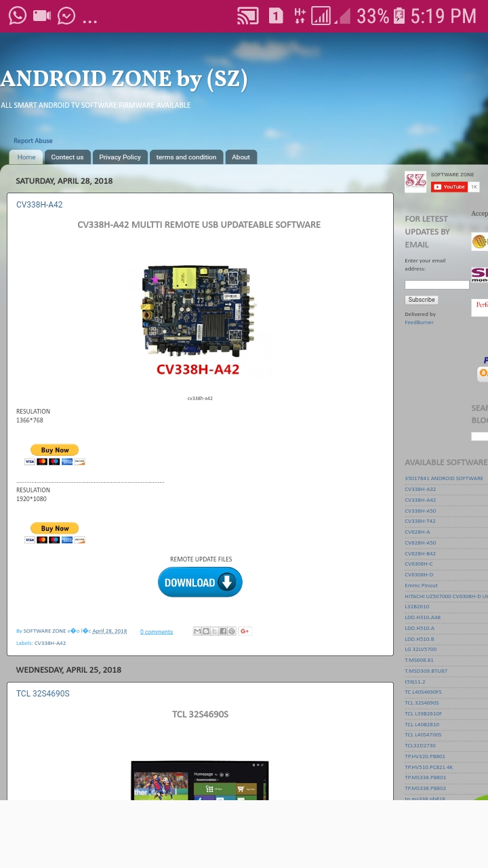Tap the Messenger notification in status bar
Image resolution: width=488 pixels, height=868 pixels.
[66, 16]
